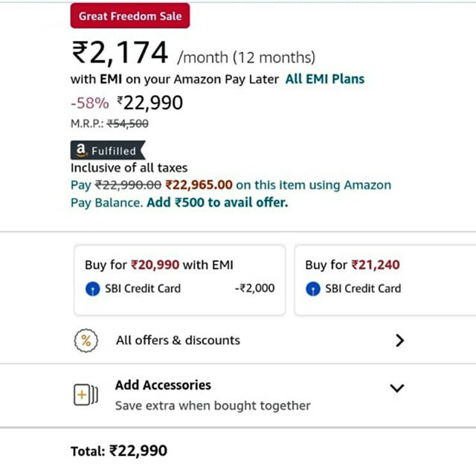
Task: Select Buy for ₹20,990 with EMI card
Action: tap(180, 280)
